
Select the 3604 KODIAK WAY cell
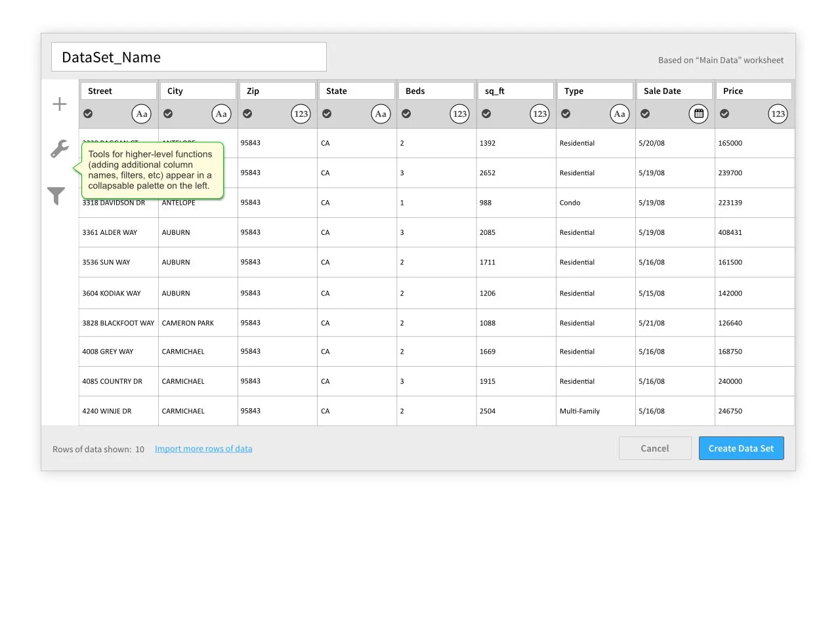119,293
